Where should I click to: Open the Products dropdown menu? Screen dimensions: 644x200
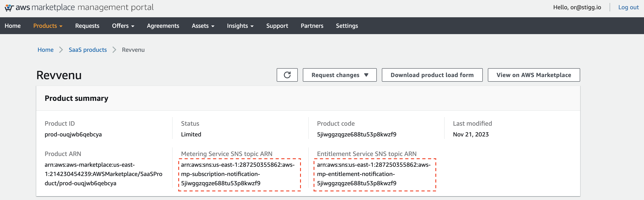tap(48, 26)
